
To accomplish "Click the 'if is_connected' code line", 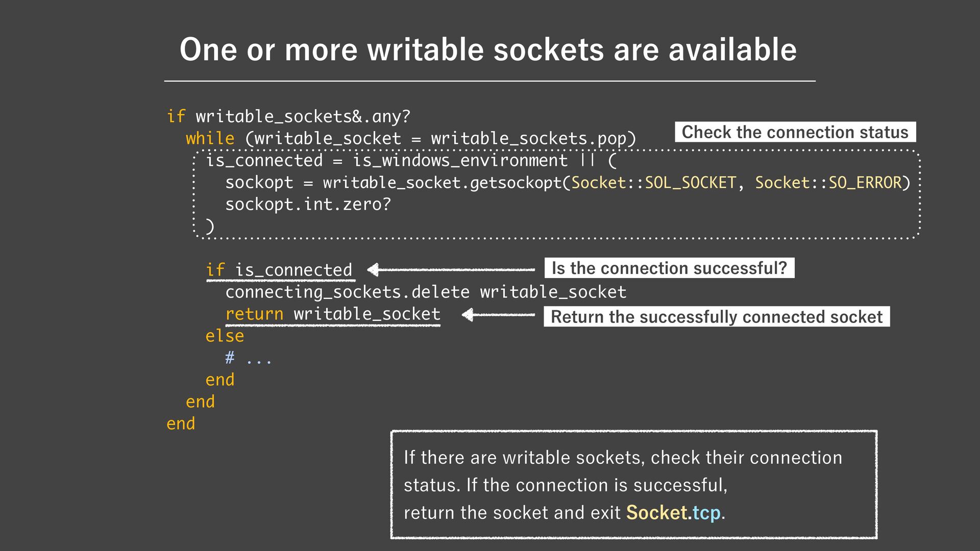I will coord(279,270).
